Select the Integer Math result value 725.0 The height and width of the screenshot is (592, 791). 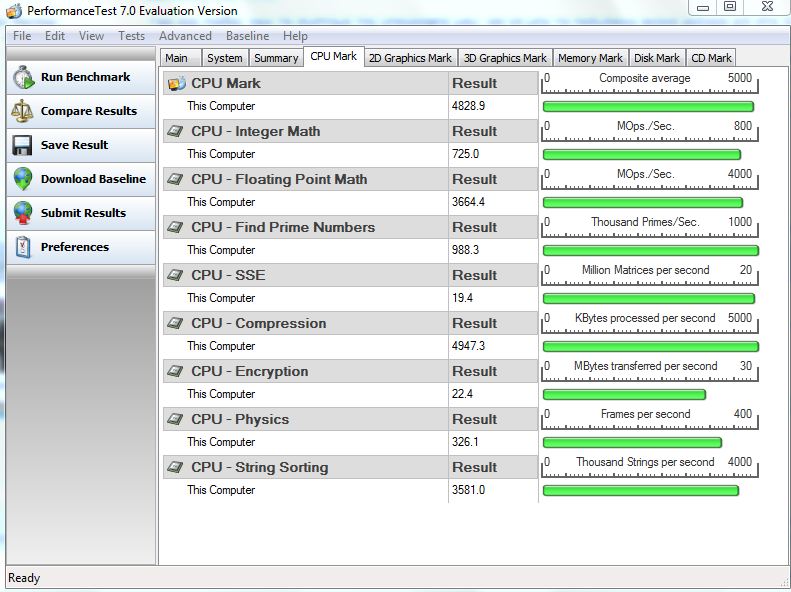(465, 154)
